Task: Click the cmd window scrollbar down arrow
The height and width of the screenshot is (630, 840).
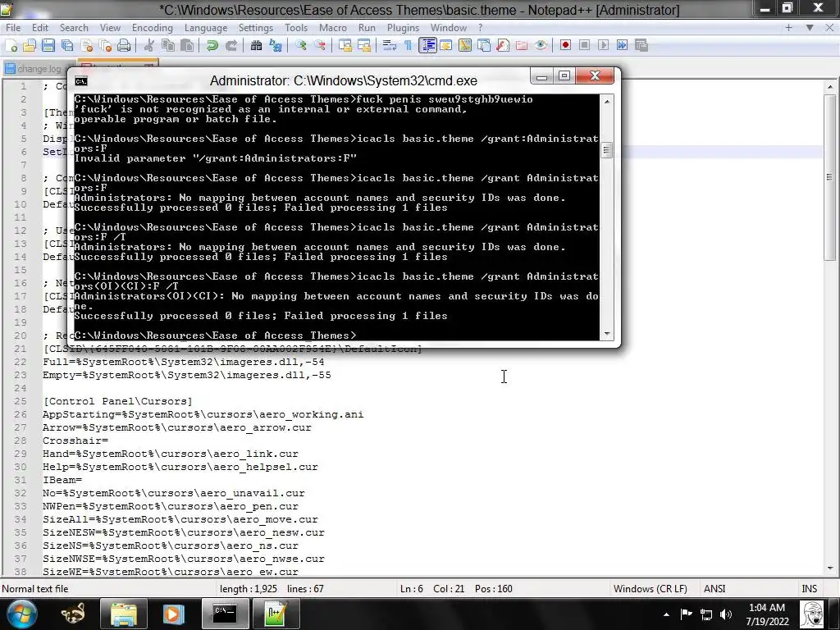Action: pyautogui.click(x=607, y=334)
